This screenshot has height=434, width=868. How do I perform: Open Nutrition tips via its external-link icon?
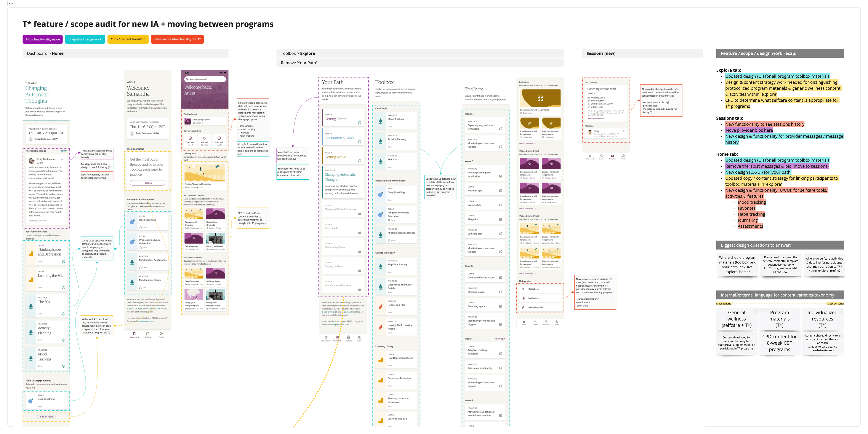[500, 191]
